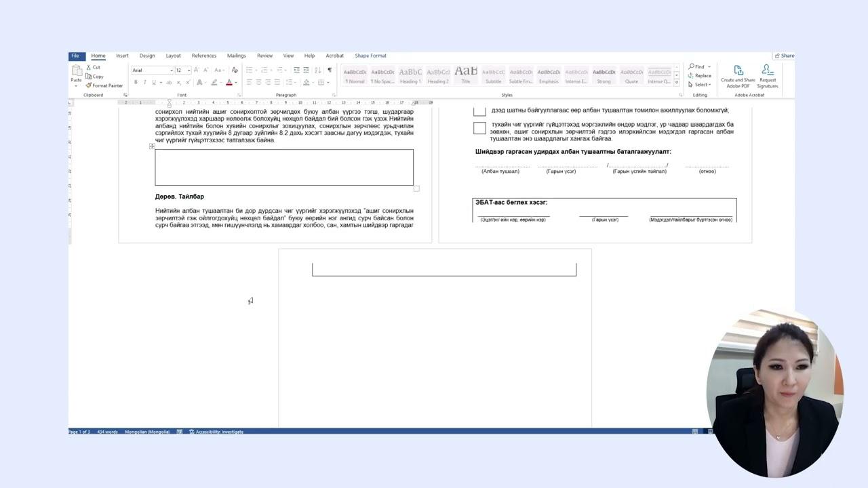The image size is (868, 488).
Task: Open the font size dropdown showing 12
Action: tap(189, 70)
